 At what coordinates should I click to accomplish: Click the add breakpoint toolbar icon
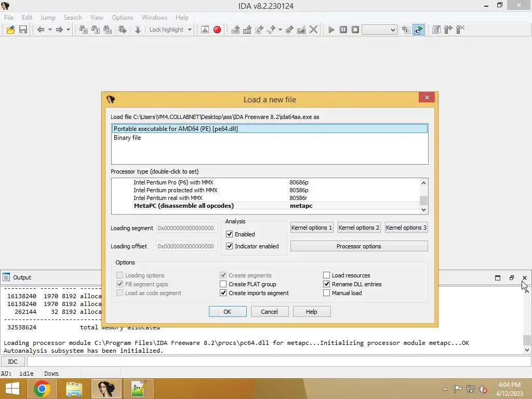(x=448, y=30)
